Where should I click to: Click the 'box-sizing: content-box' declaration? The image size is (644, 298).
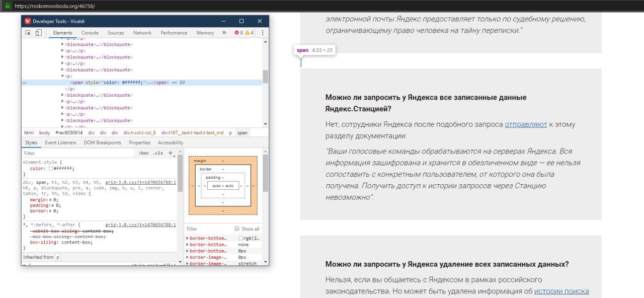61,242
